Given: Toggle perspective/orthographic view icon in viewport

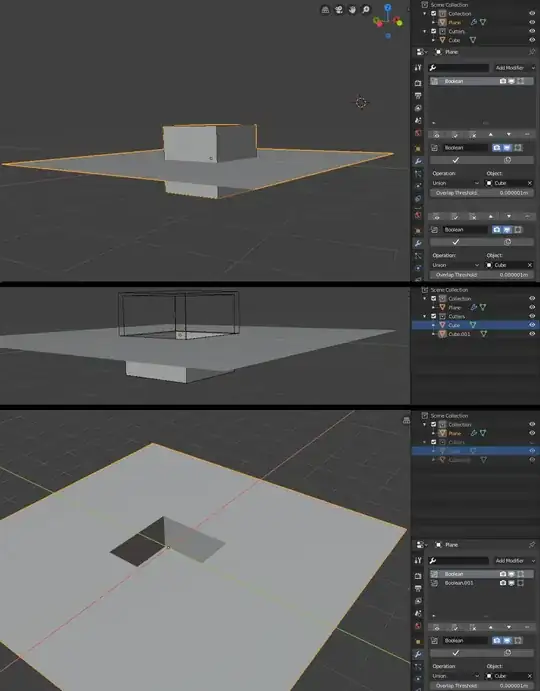Looking at the screenshot, I should click(x=325, y=10).
